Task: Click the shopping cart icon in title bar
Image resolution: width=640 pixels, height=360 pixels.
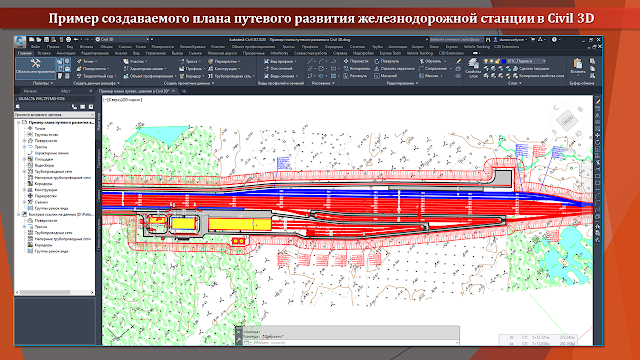Action: (x=533, y=40)
